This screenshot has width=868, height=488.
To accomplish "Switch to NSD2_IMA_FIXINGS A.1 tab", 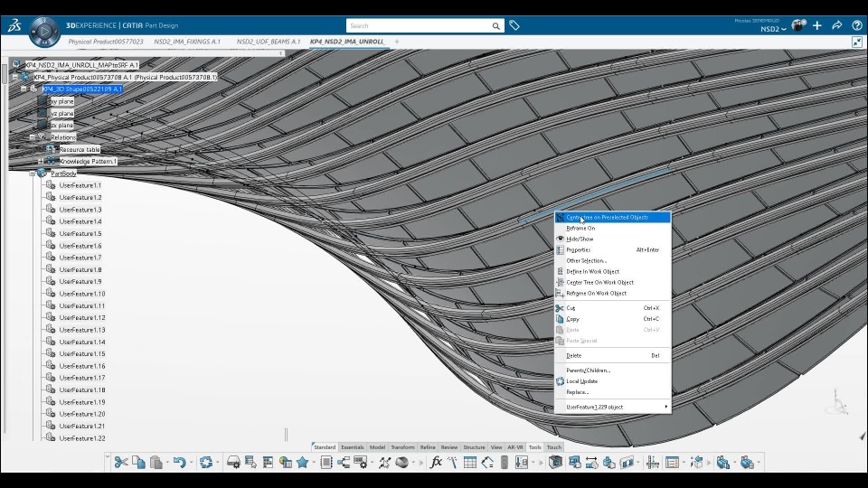I will (x=187, y=42).
